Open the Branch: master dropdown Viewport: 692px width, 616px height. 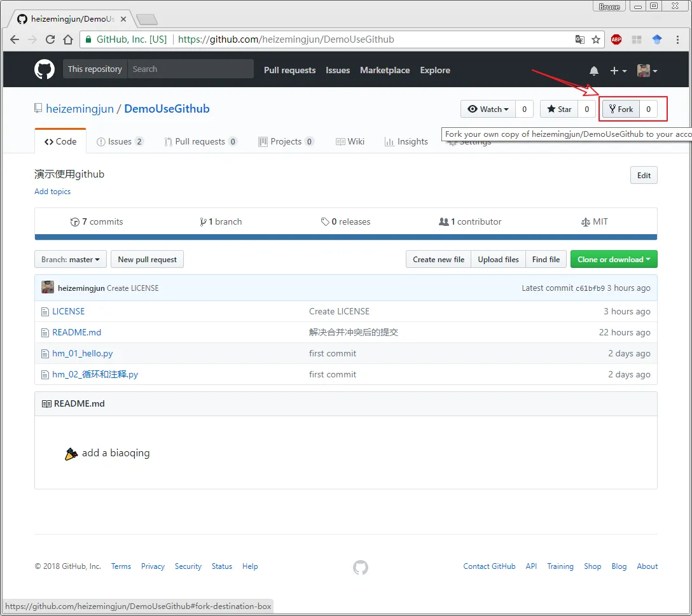point(71,260)
